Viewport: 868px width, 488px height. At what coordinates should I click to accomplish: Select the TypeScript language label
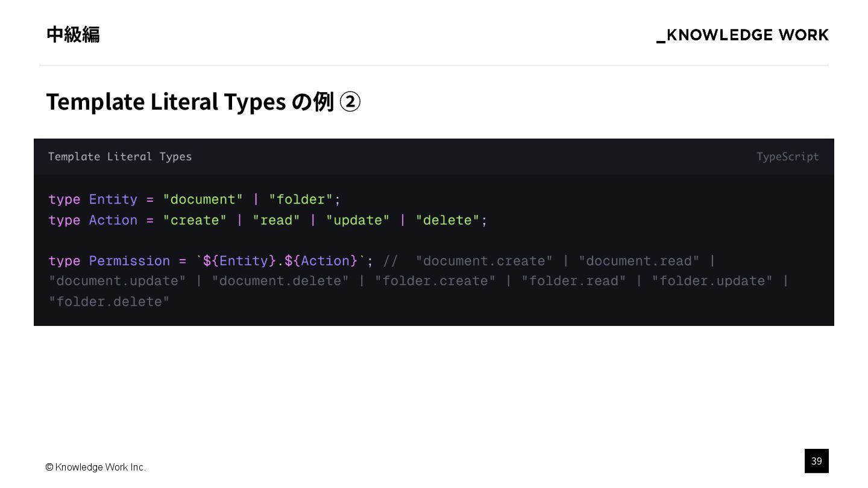[787, 157]
